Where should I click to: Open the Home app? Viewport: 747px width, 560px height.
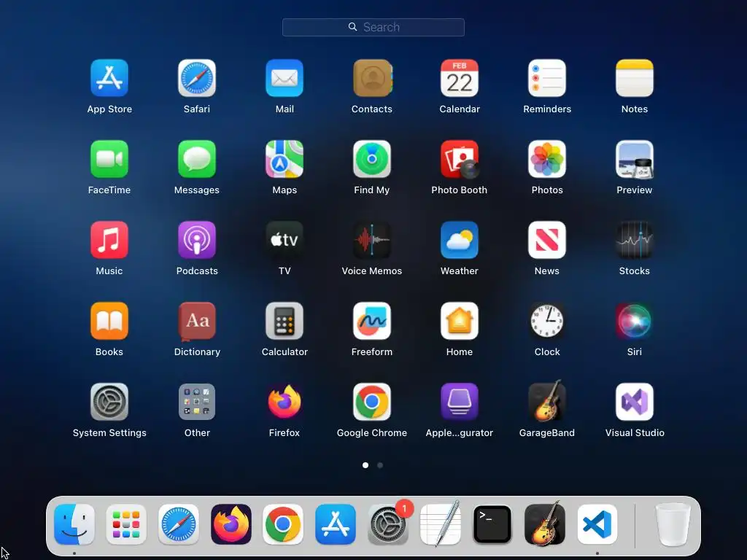(x=460, y=321)
